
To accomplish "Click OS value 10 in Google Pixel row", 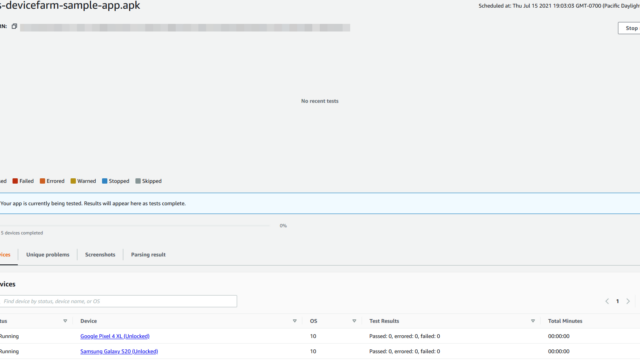I will point(313,336).
